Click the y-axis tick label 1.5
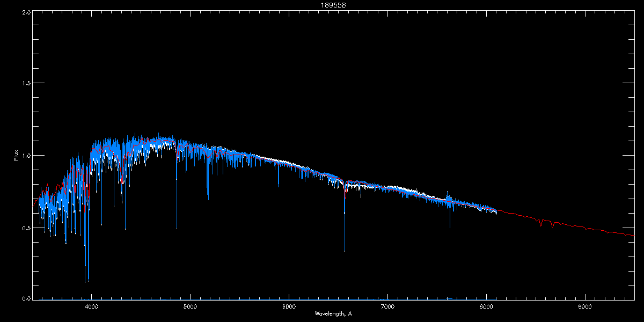 [26, 83]
